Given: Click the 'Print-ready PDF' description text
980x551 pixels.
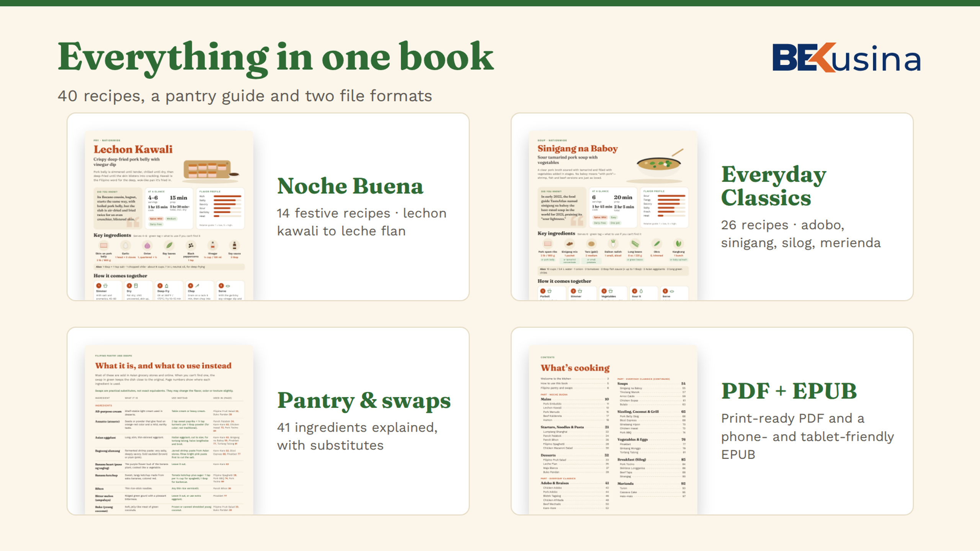Looking at the screenshot, I should [808, 436].
